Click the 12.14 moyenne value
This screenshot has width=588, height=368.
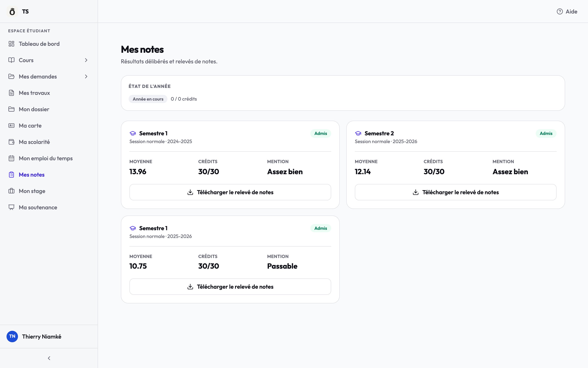tap(363, 172)
